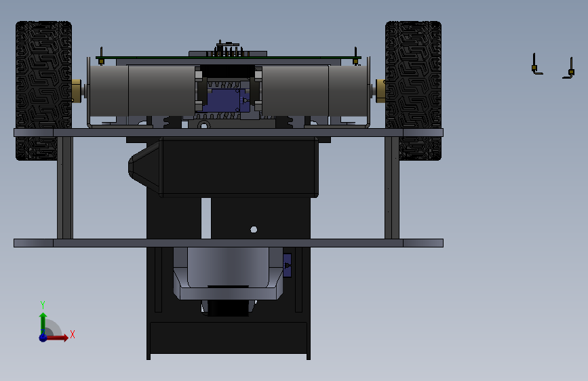Click the red X axis arrow of the triad
Image resolution: width=588 pixels, height=381 pixels.
58,338
